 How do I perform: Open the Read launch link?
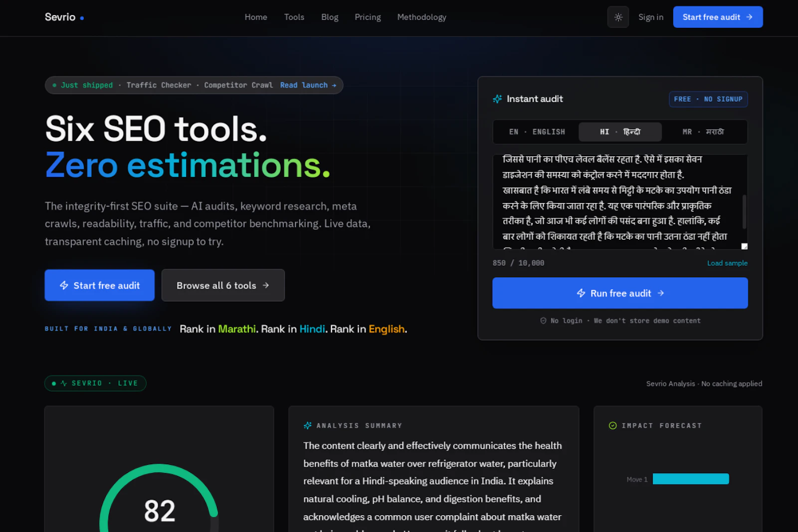[x=308, y=85]
